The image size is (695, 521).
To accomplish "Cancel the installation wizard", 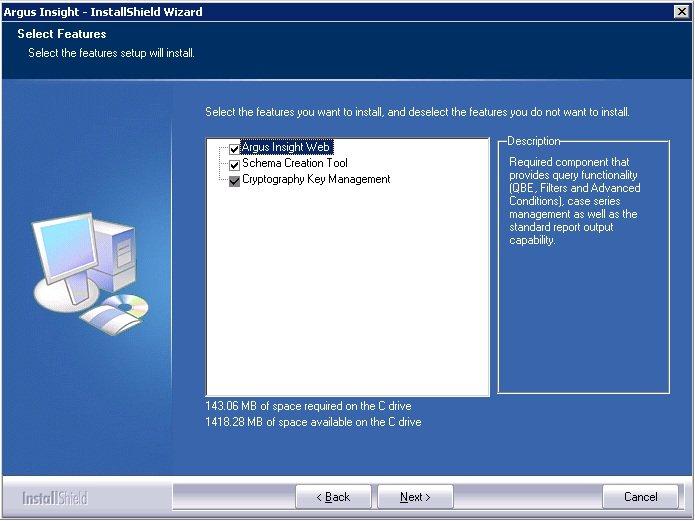I will click(x=640, y=497).
